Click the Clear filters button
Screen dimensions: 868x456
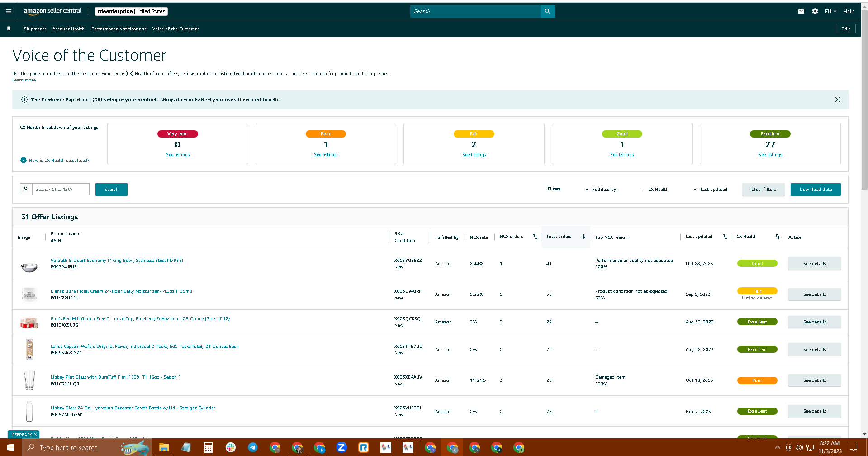pyautogui.click(x=764, y=190)
